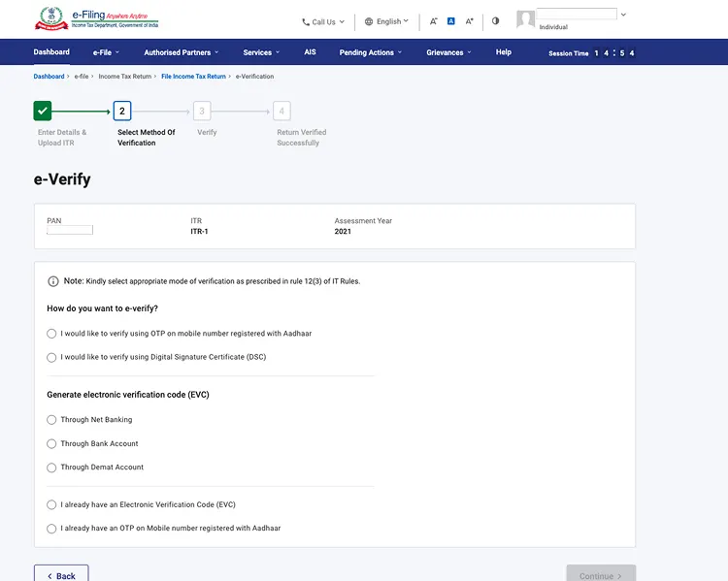The image size is (728, 581).
Task: Click the e-file breadcrumb
Action: click(82, 76)
